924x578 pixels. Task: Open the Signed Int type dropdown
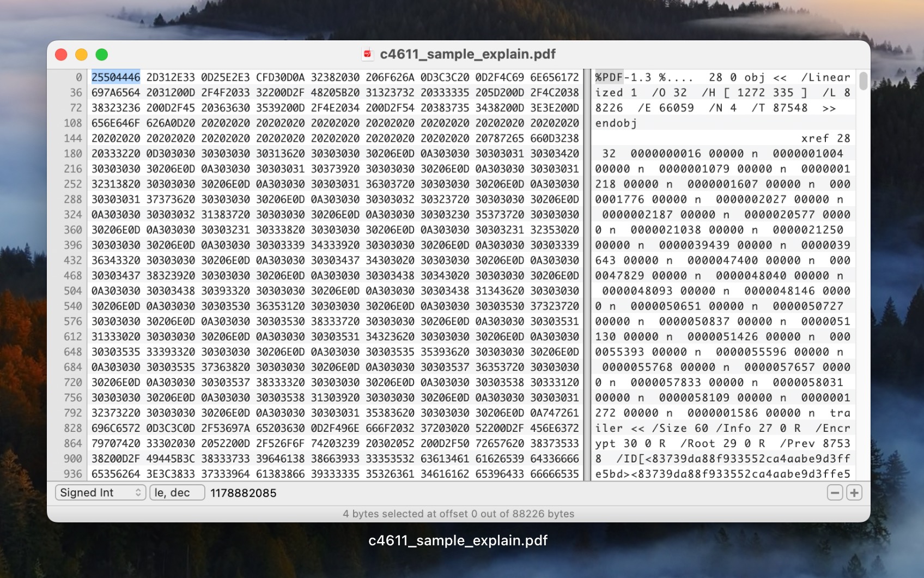point(100,493)
